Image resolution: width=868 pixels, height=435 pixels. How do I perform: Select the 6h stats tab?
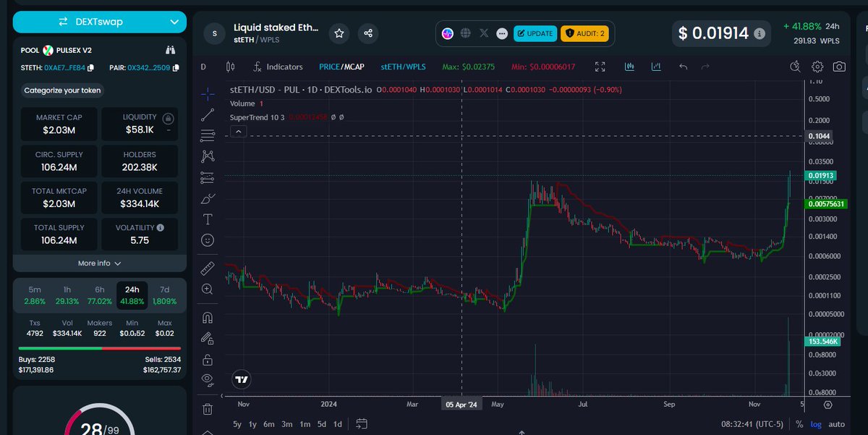pos(99,295)
